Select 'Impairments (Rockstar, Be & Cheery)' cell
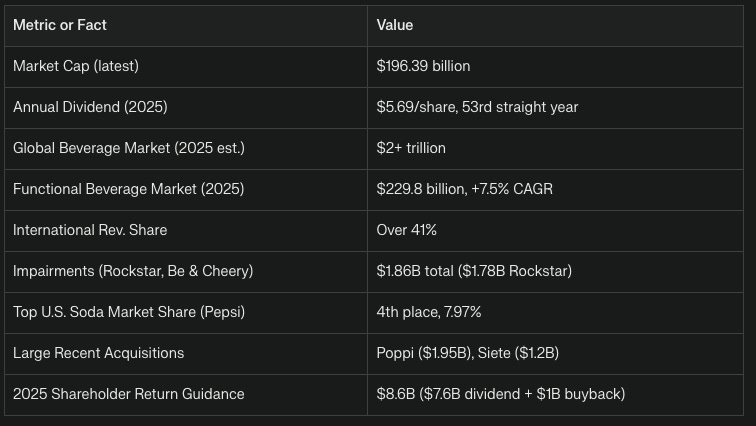Screen dimensions: 756x426 pos(186,272)
